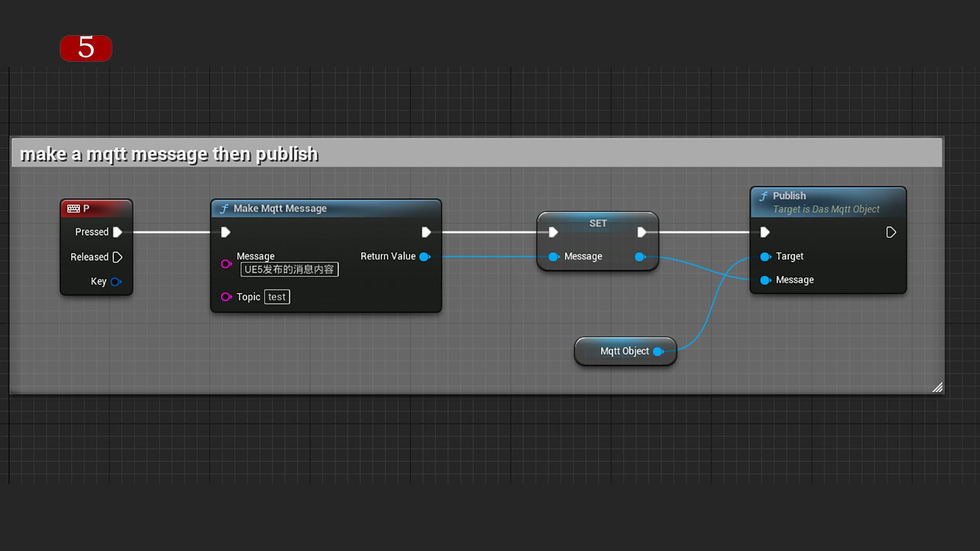Click the f icon on the Publish node

763,195
